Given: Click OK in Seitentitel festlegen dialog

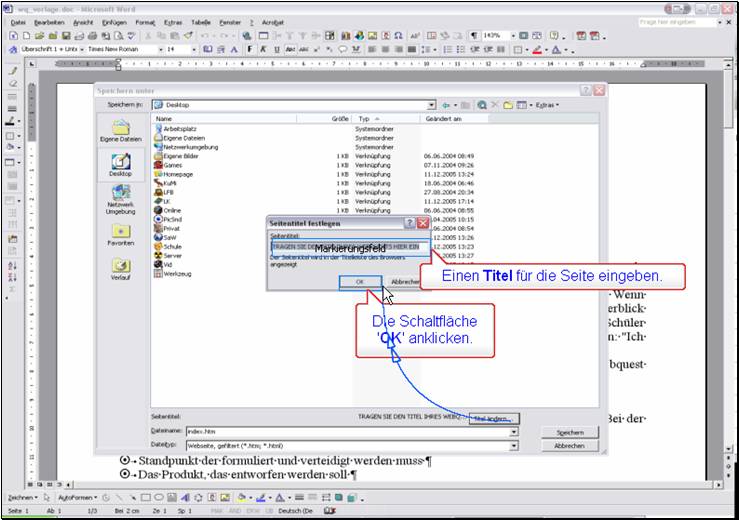Looking at the screenshot, I should coord(359,282).
